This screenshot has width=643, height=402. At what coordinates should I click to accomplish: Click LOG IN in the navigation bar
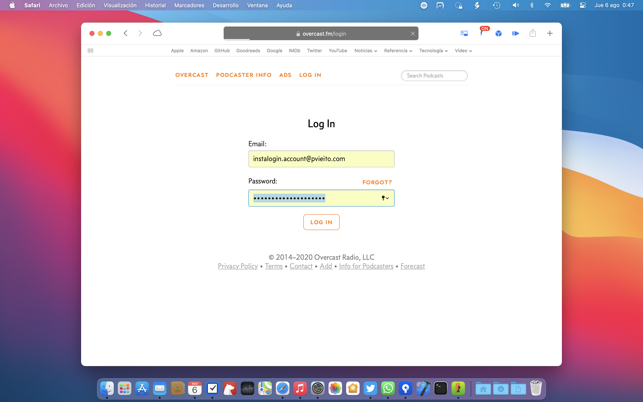310,75
